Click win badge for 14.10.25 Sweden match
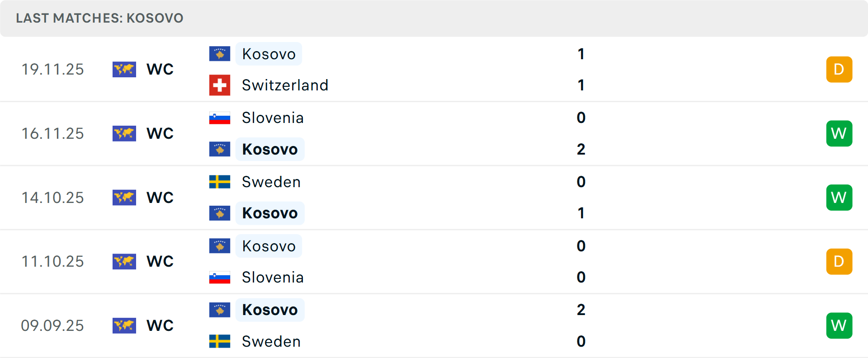Image resolution: width=868 pixels, height=358 pixels. (x=839, y=198)
